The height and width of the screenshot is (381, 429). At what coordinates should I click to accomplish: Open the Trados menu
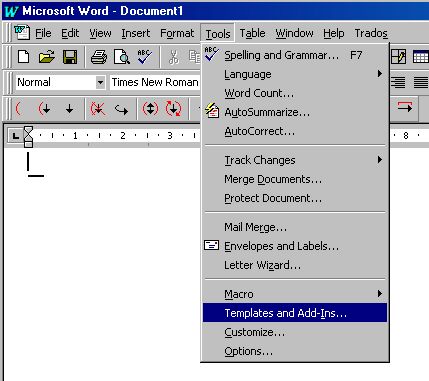coord(371,33)
